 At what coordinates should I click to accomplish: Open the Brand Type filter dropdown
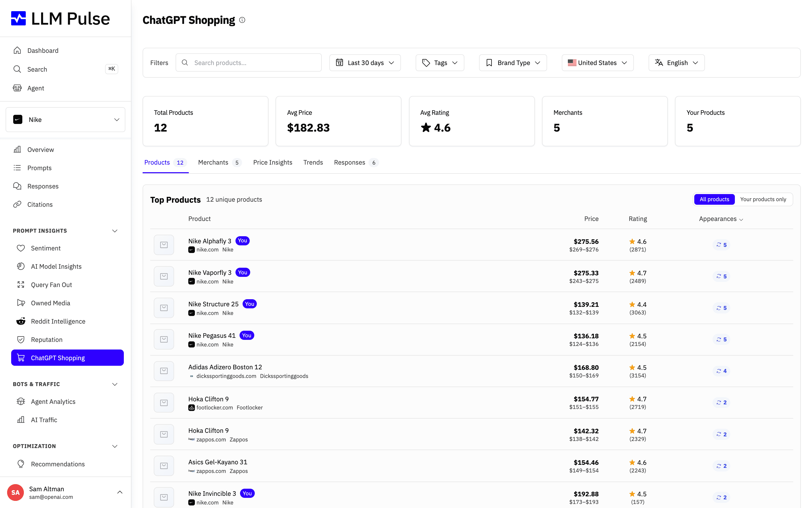[513, 63]
